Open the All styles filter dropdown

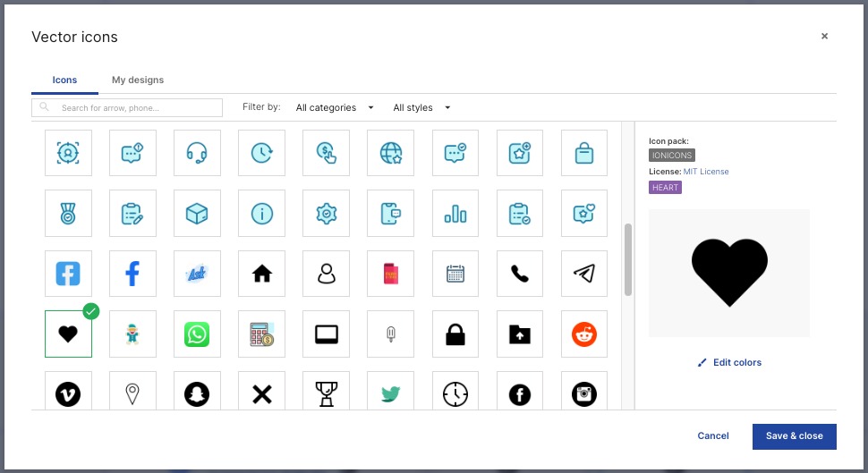[x=421, y=107]
